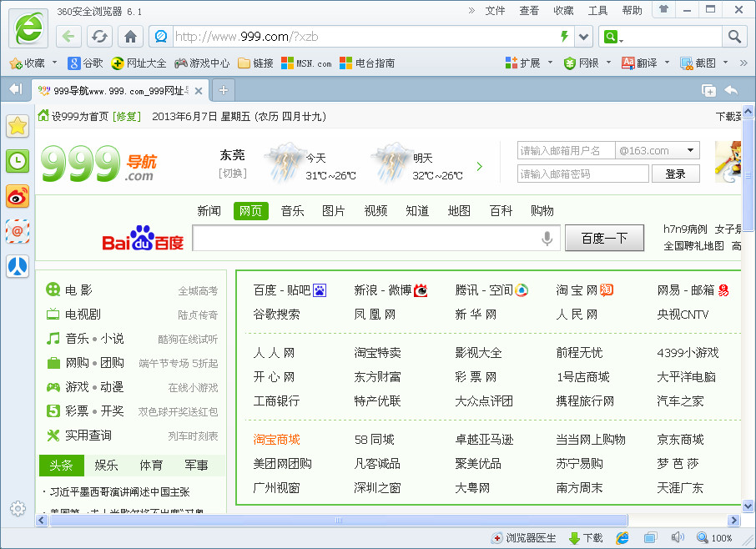
Task: Select the 娱乐 news tab
Action: [x=106, y=465]
